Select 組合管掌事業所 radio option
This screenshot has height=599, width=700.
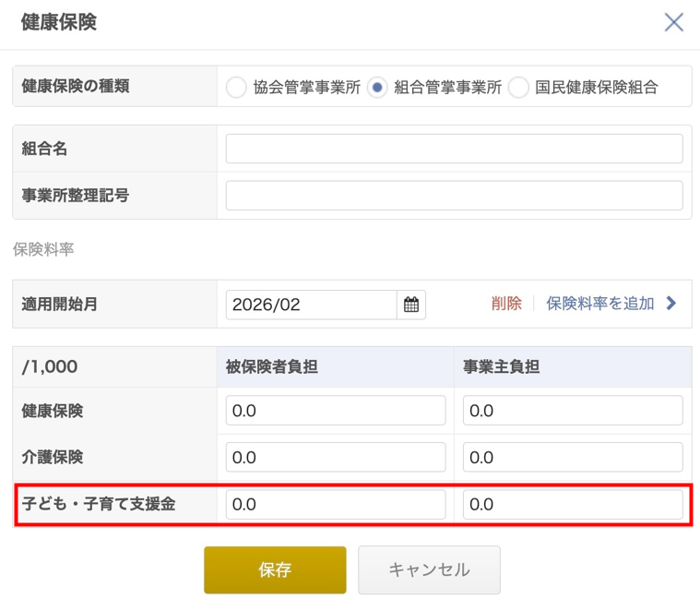pyautogui.click(x=376, y=88)
